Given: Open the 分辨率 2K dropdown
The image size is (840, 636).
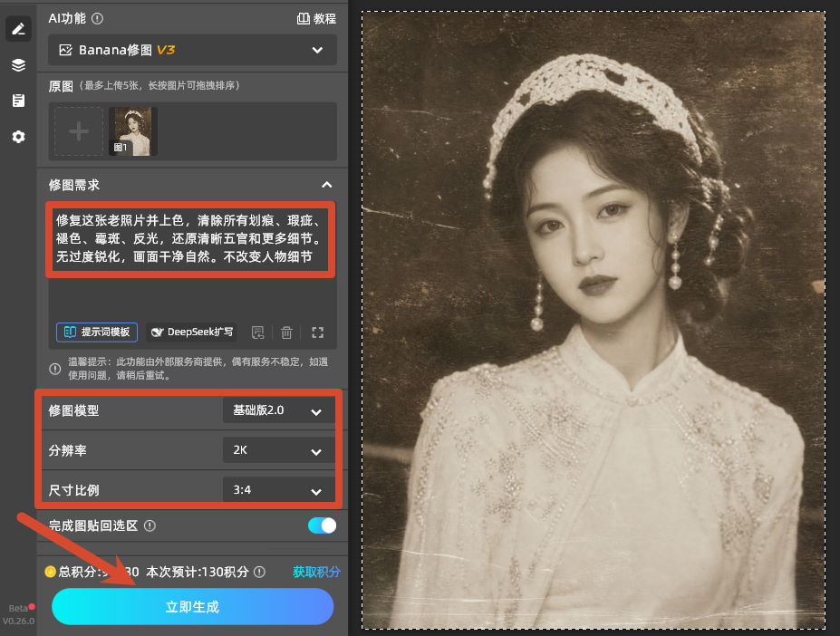Looking at the screenshot, I should click(279, 450).
